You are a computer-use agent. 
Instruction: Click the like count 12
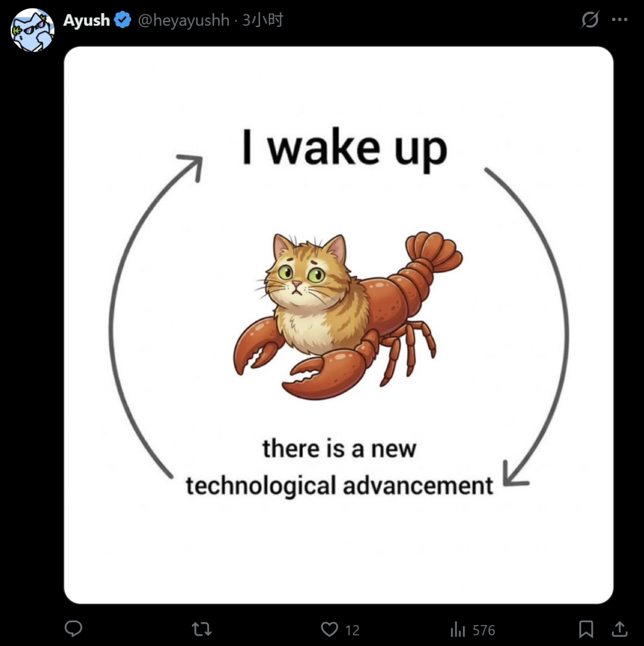pyautogui.click(x=352, y=630)
